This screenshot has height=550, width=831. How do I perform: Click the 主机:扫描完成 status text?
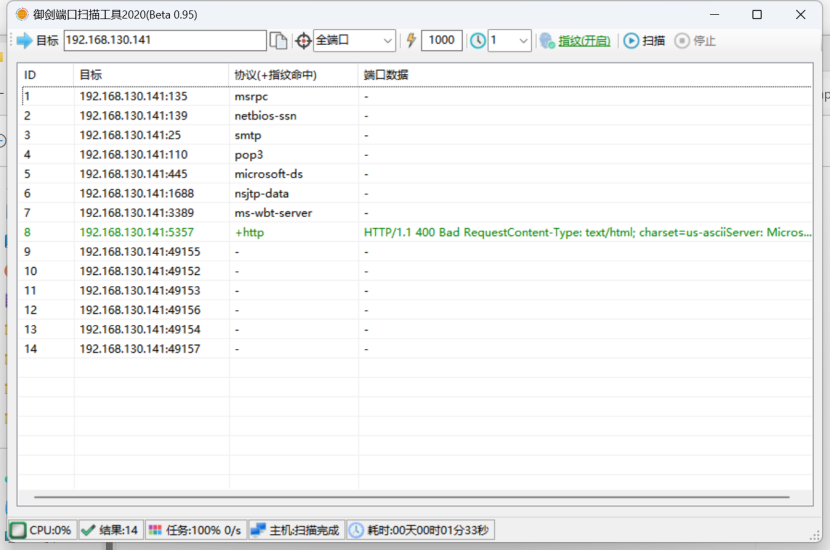(304, 530)
